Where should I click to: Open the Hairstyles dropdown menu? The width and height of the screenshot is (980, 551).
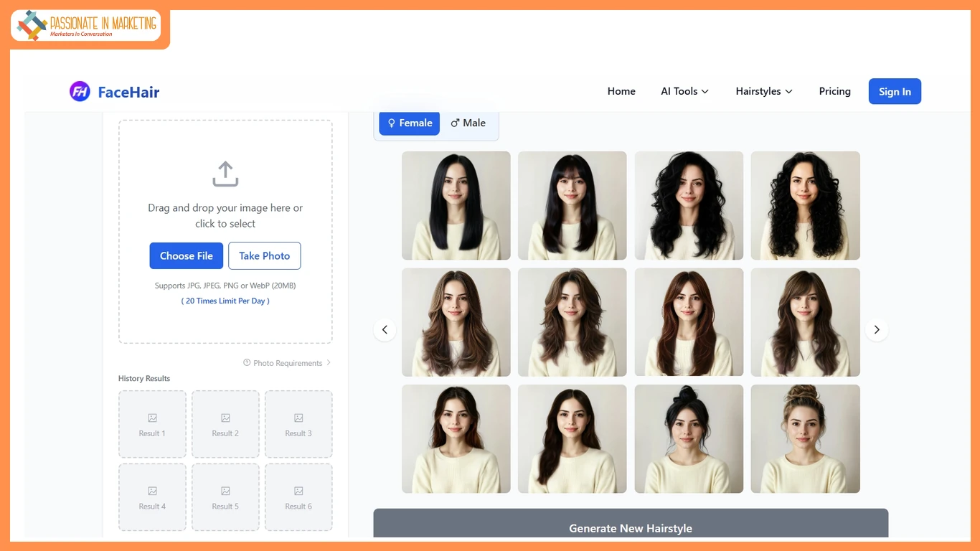click(763, 92)
